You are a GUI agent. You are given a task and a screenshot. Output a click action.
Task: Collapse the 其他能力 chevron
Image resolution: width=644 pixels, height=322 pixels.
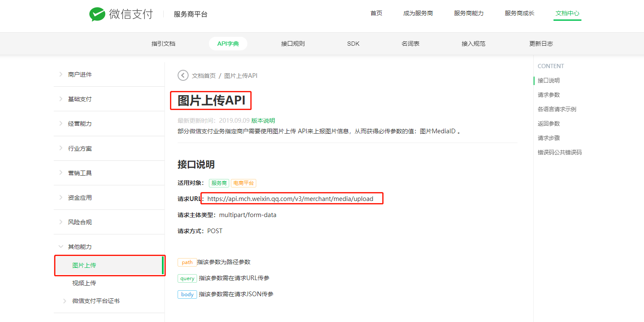coord(60,247)
